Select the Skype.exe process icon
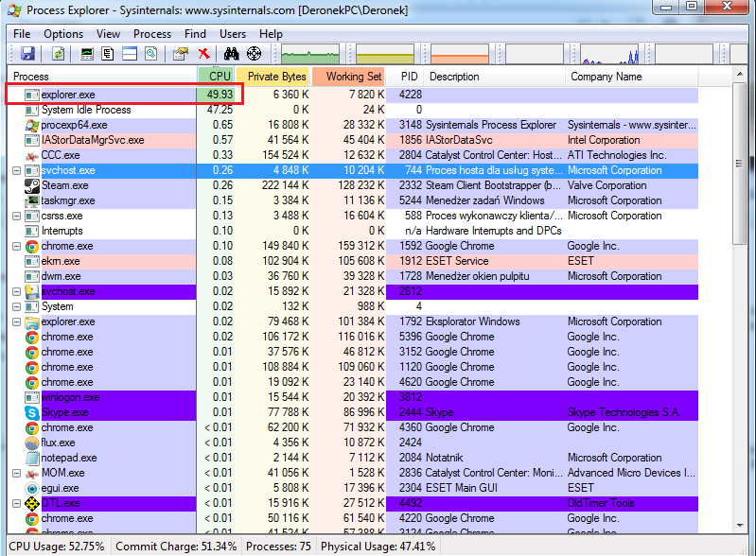The image size is (756, 556). pyautogui.click(x=32, y=412)
